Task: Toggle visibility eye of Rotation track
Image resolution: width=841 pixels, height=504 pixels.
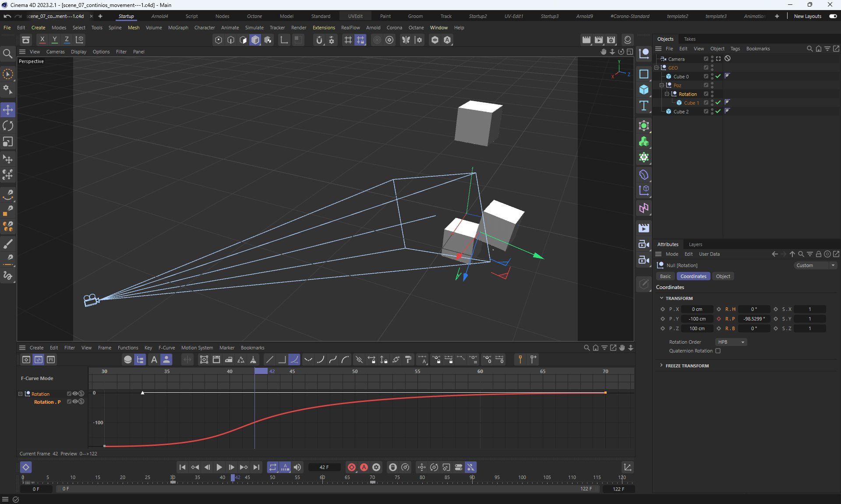Action: [x=75, y=394]
